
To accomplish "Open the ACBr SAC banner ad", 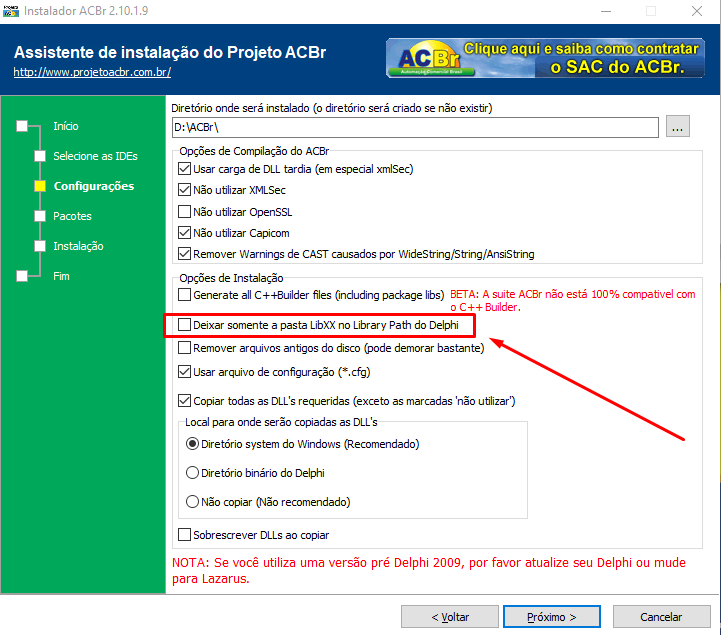I will coord(545,58).
